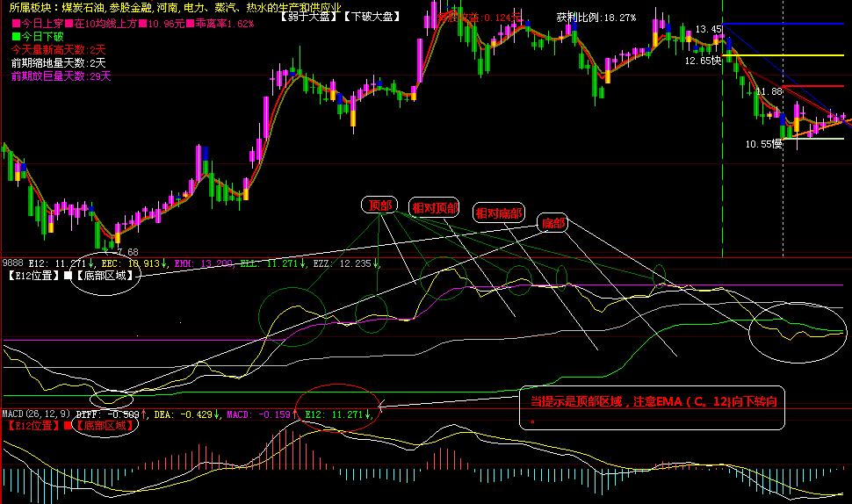The width and height of the screenshot is (852, 504).
Task: Click the 12.65快 price level label
Action: (703, 61)
